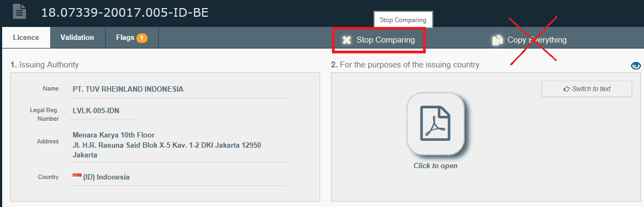Viewport: 644px width, 207px height.
Task: Click the orange Flags count badge
Action: coord(142,38)
